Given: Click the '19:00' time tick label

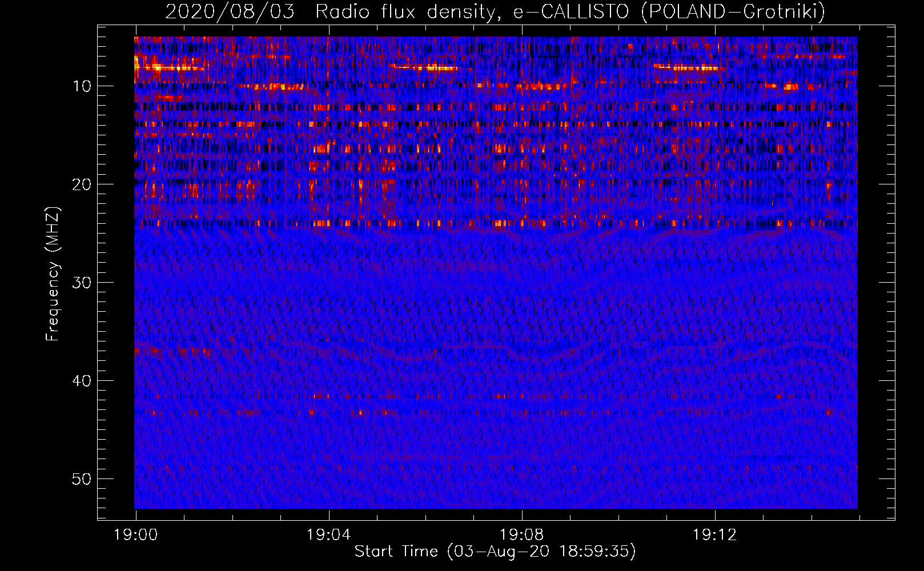Looking at the screenshot, I should point(135,535).
